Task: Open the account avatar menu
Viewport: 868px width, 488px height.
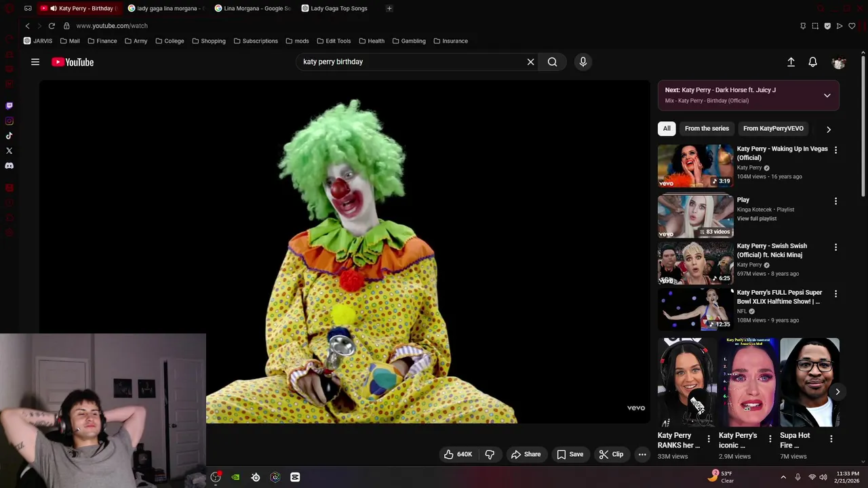Action: [x=839, y=62]
